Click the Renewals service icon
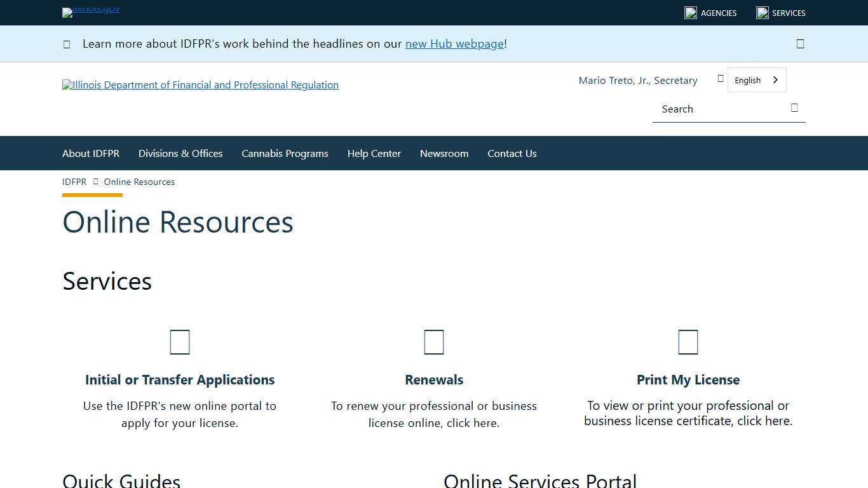868x488 pixels. point(434,341)
